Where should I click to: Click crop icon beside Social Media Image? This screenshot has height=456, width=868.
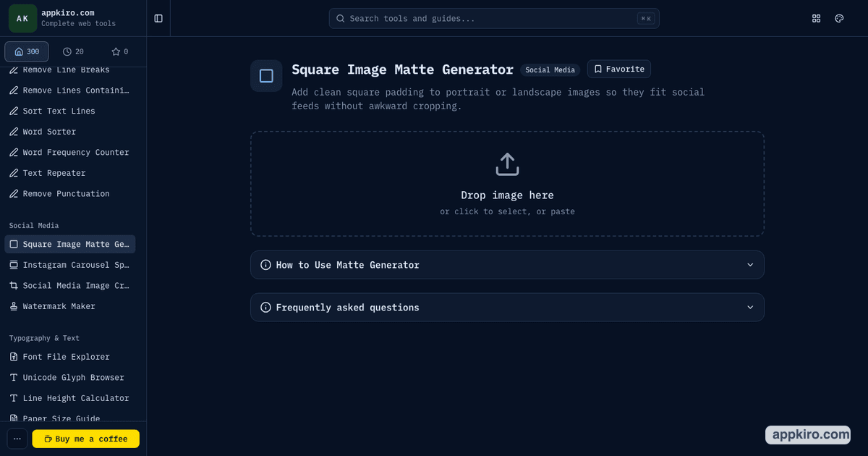pos(14,285)
